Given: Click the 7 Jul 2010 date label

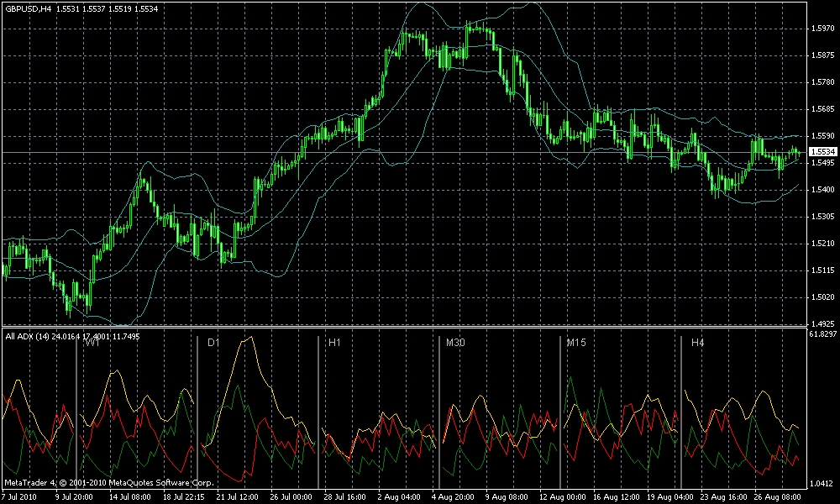Looking at the screenshot, I should click(19, 497).
